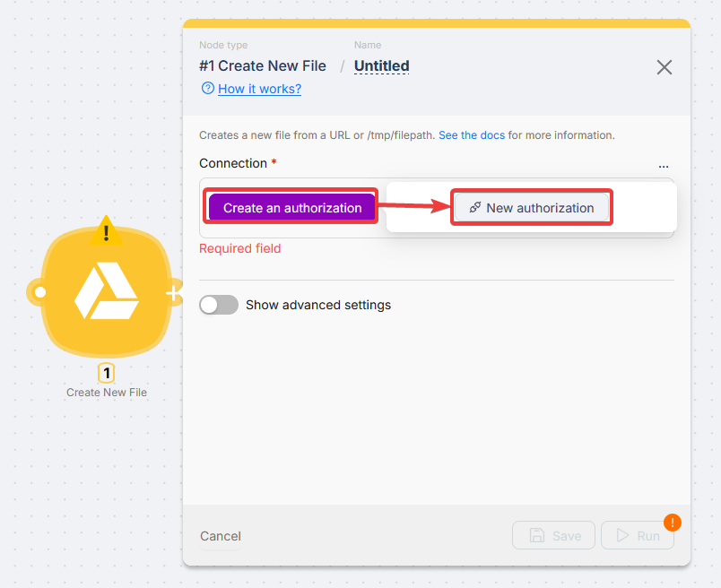
Task: Click the Create New File node label
Action: click(x=106, y=393)
